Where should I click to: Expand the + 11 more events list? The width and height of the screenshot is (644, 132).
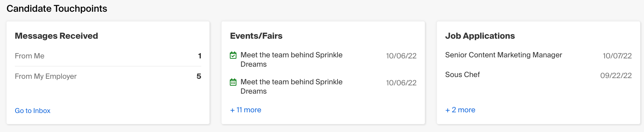(x=246, y=110)
